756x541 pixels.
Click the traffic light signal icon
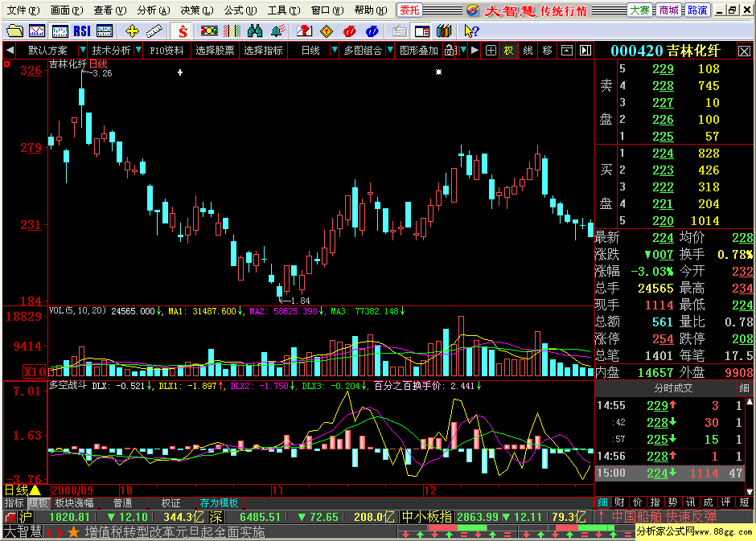[209, 31]
